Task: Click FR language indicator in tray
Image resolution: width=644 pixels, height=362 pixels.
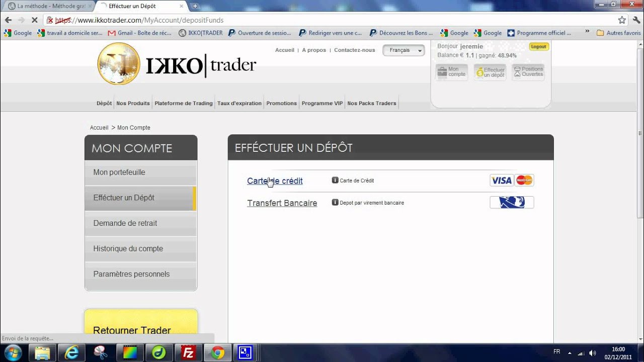Action: [557, 351]
